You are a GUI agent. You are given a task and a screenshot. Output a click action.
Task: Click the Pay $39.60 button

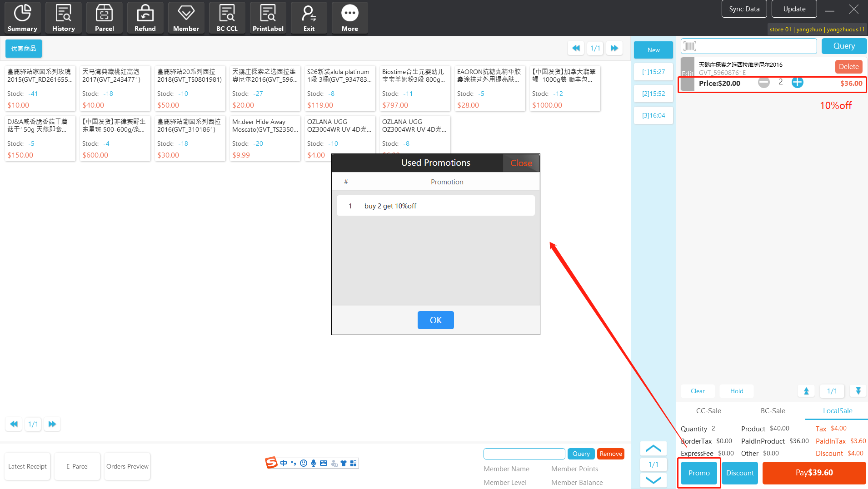(814, 473)
